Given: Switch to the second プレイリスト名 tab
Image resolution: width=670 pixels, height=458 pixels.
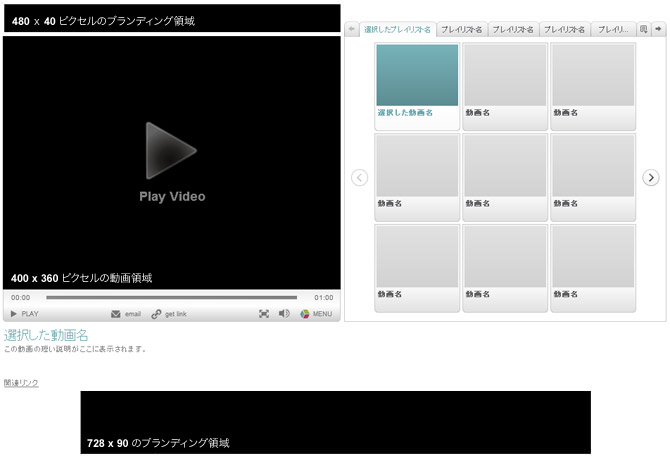Looking at the screenshot, I should [461, 29].
